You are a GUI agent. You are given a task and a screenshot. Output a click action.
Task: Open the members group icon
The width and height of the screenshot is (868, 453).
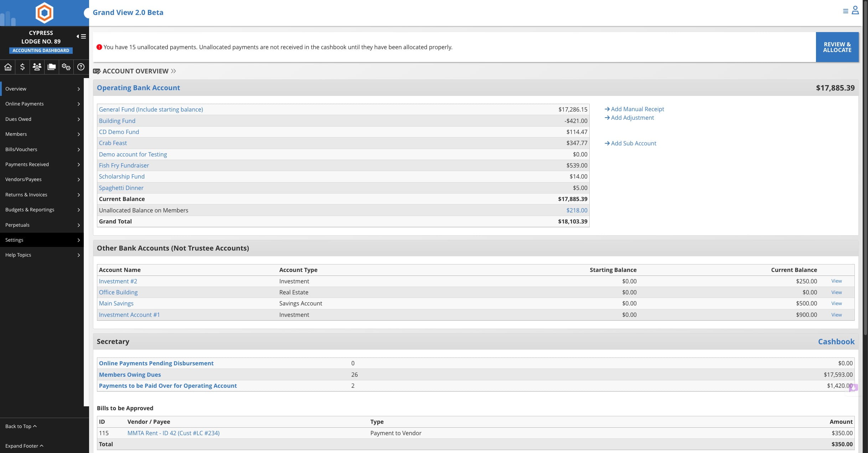pos(37,67)
